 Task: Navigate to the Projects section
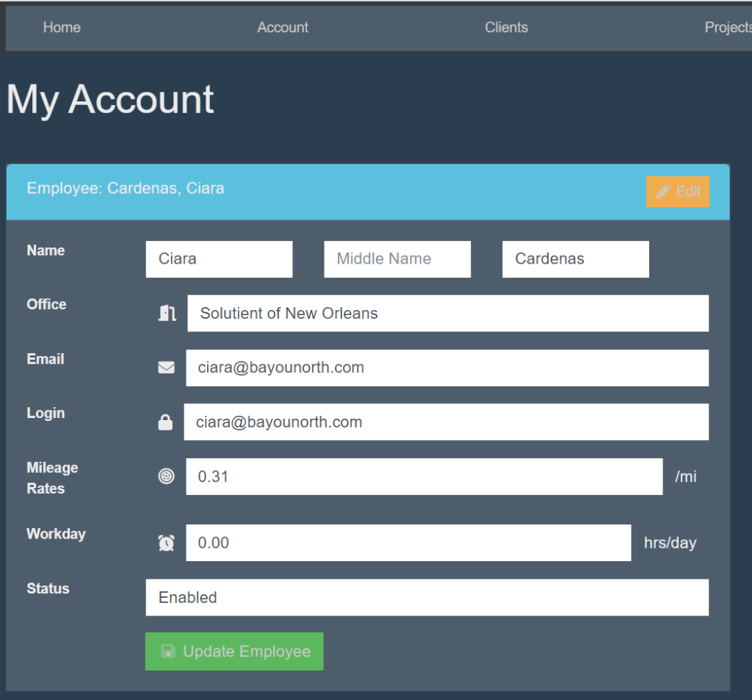(727, 27)
